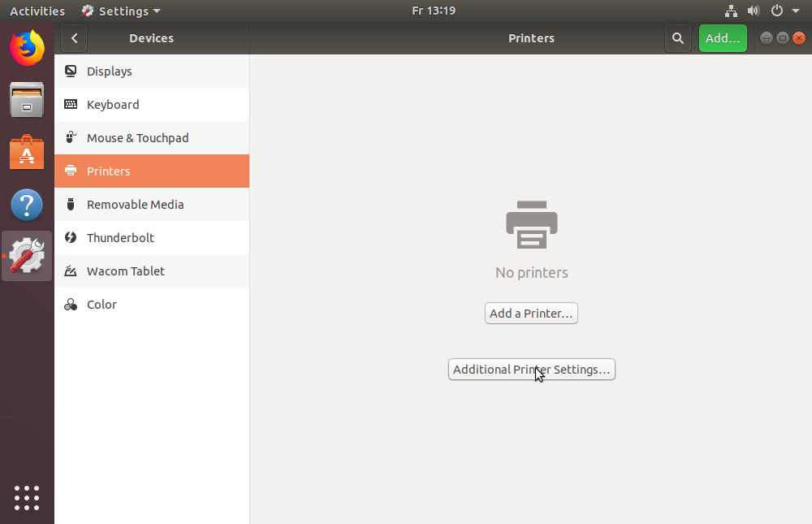
Task: Click the back arrow in Devices header
Action: click(74, 38)
